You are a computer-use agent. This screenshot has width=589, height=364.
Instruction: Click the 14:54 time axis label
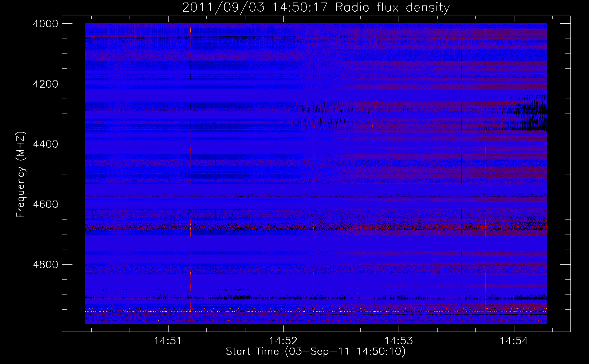click(514, 341)
